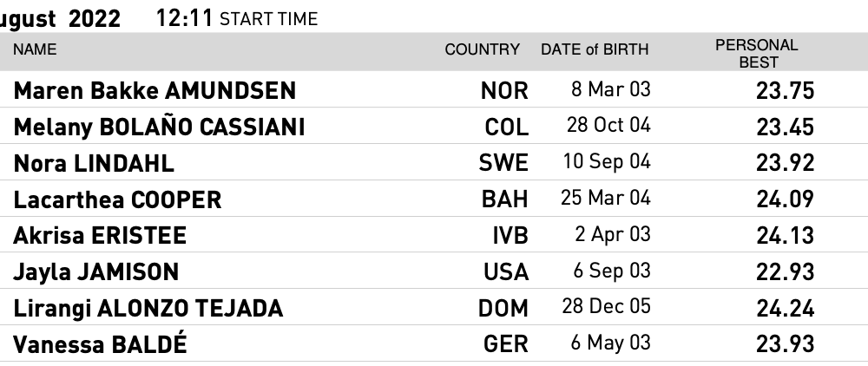Select the DOM country code
This screenshot has width=868, height=366.
(x=503, y=309)
